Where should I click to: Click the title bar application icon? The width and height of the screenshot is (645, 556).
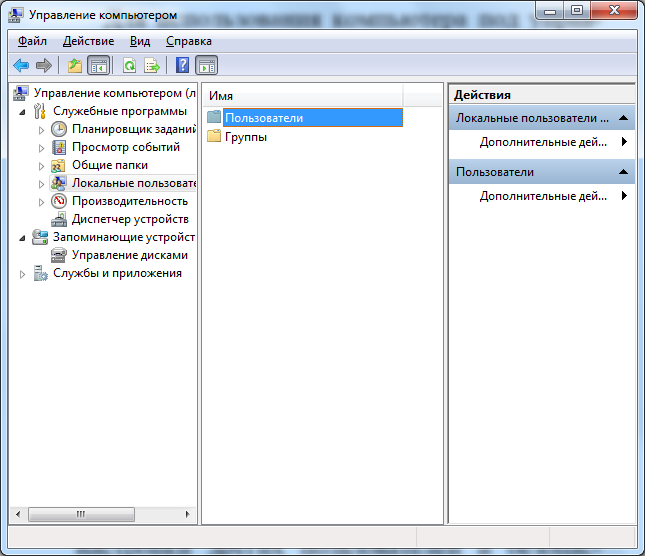coord(16,15)
